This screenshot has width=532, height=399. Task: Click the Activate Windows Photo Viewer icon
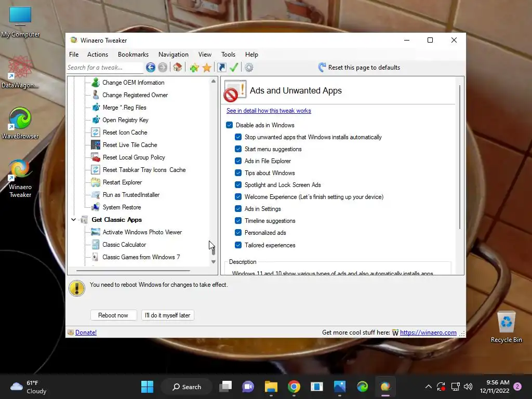click(96, 232)
